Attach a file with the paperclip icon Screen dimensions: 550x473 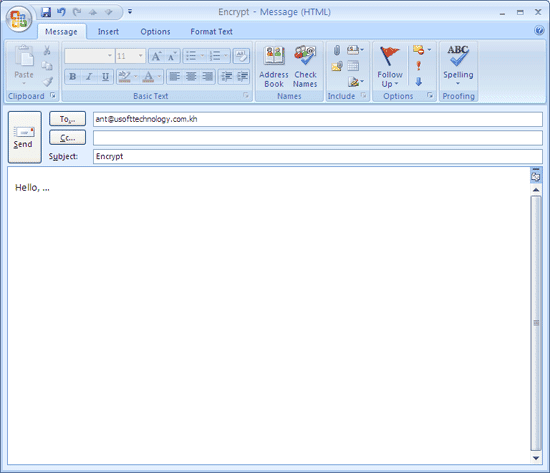[337, 50]
